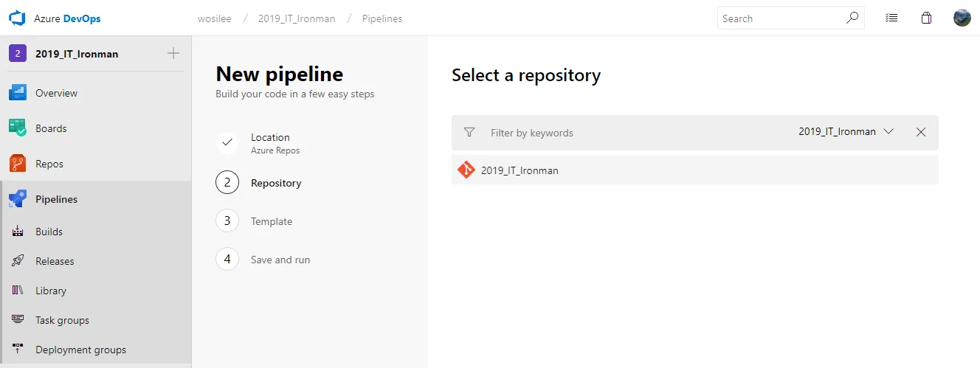Open the Overview sidebar icon
Screen dimensions: 980x368
(x=18, y=93)
